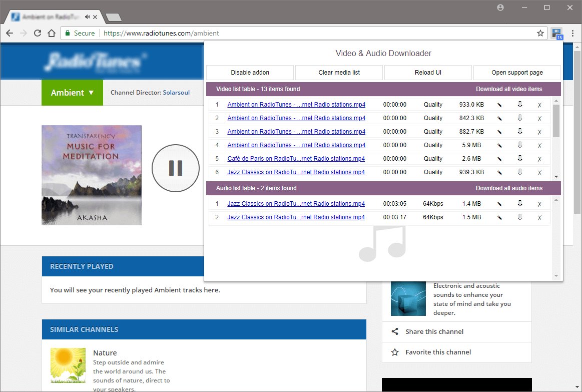Image resolution: width=582 pixels, height=392 pixels.
Task: Click Open support page button
Action: click(517, 73)
